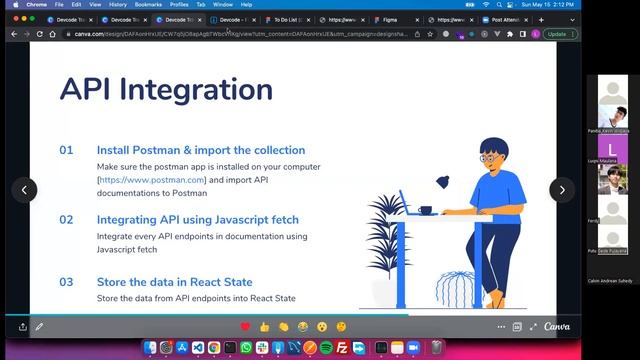Go back in Chrome browser
The height and width of the screenshot is (360, 640).
(14, 34)
